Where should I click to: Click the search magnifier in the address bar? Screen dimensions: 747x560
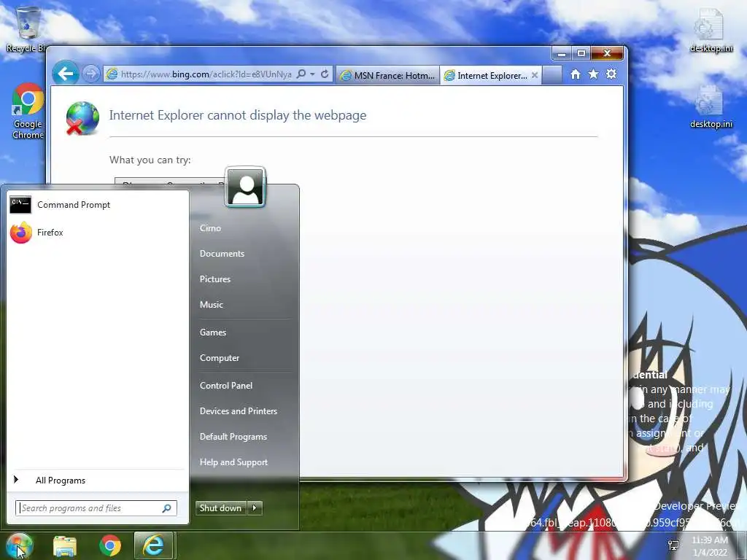click(301, 74)
